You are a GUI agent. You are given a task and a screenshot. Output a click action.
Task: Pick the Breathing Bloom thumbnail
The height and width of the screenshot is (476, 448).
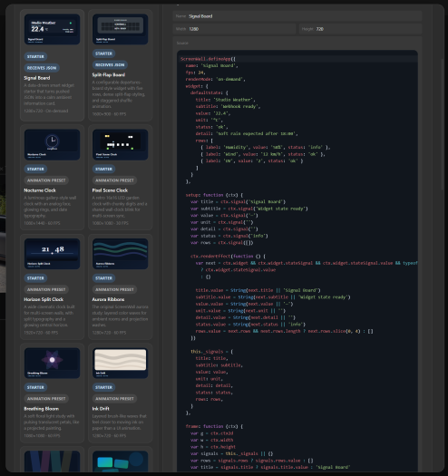53,363
